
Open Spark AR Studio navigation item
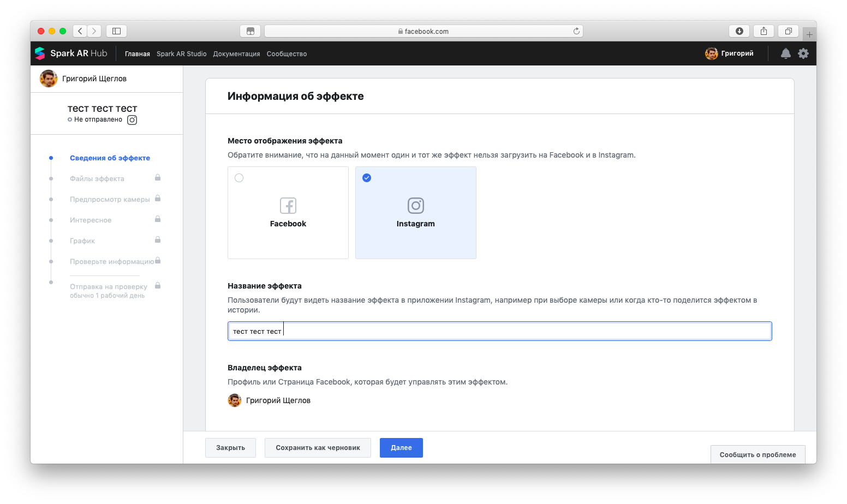point(182,54)
